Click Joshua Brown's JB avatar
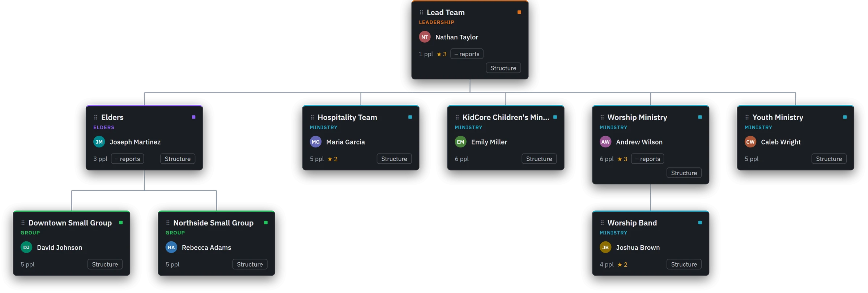The image size is (868, 293). (605, 247)
